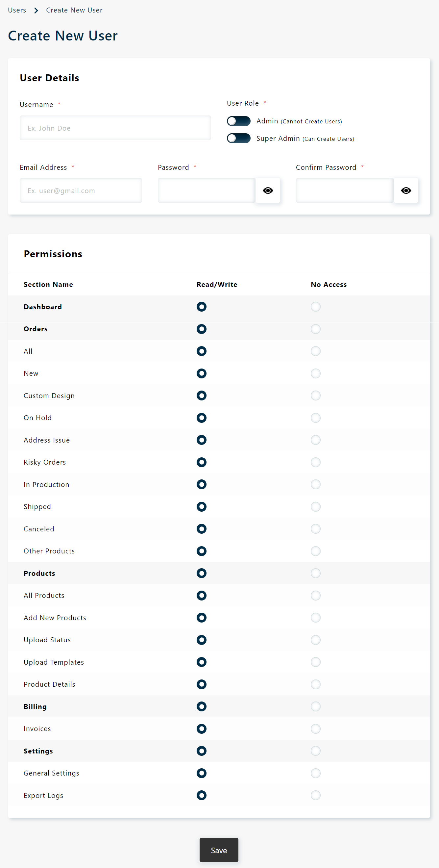Set Products section to No Access

tap(315, 573)
